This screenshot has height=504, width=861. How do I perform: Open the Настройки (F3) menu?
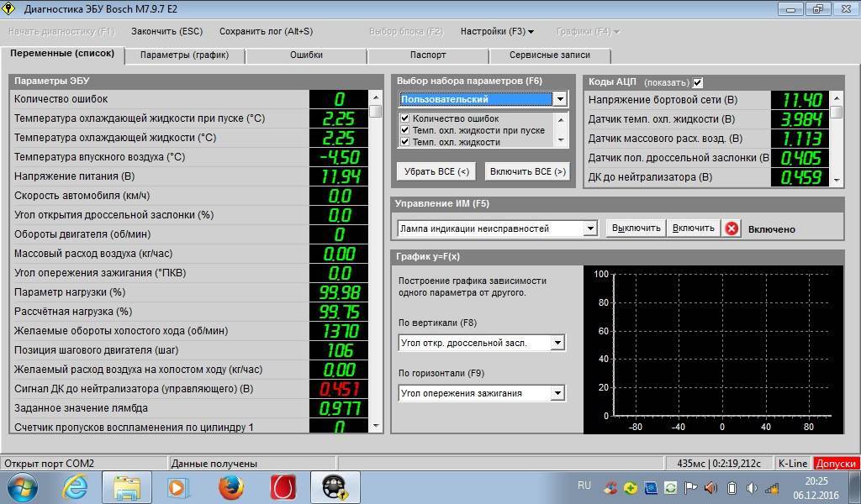pos(496,32)
